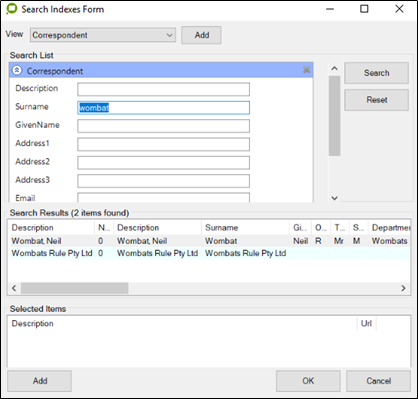Confirm with the OK button
This screenshot has width=418, height=399.
tap(308, 381)
